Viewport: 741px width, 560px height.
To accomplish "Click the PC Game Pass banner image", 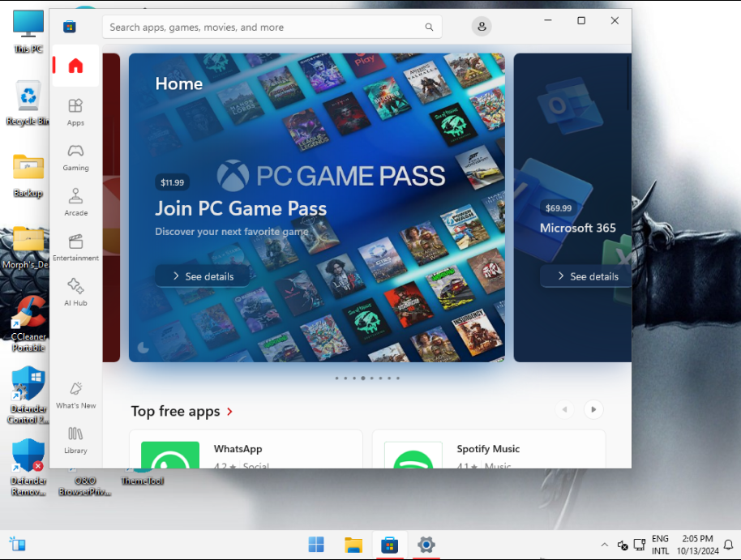I will (x=317, y=207).
